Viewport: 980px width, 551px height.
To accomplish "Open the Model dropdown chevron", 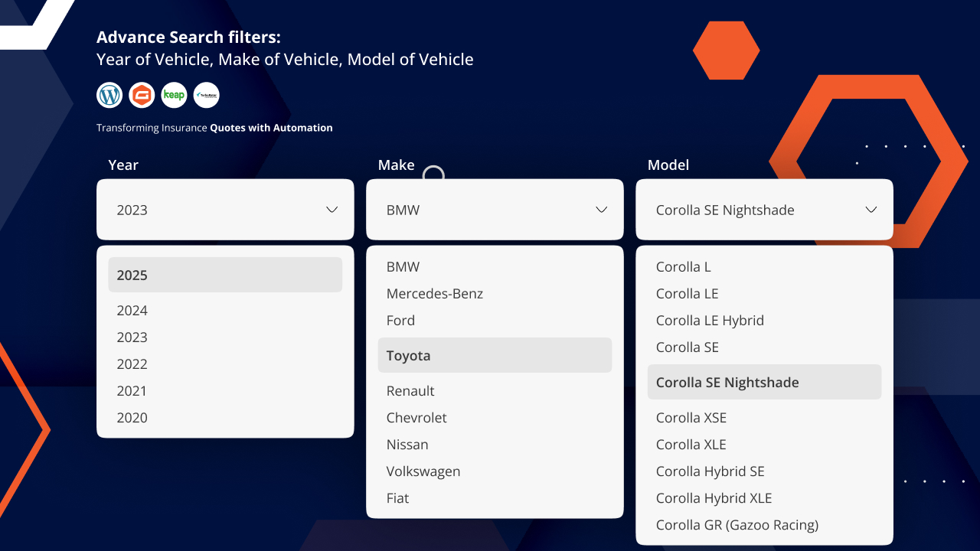I will coord(871,210).
